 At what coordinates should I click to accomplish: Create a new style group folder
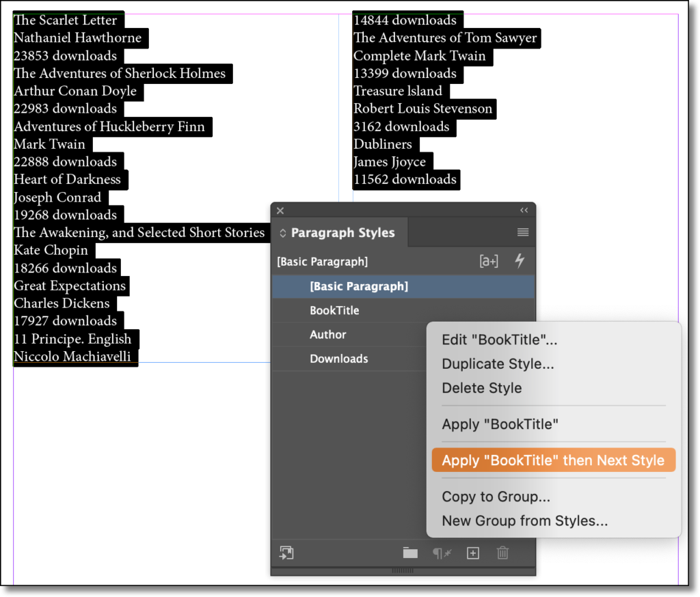pos(410,553)
